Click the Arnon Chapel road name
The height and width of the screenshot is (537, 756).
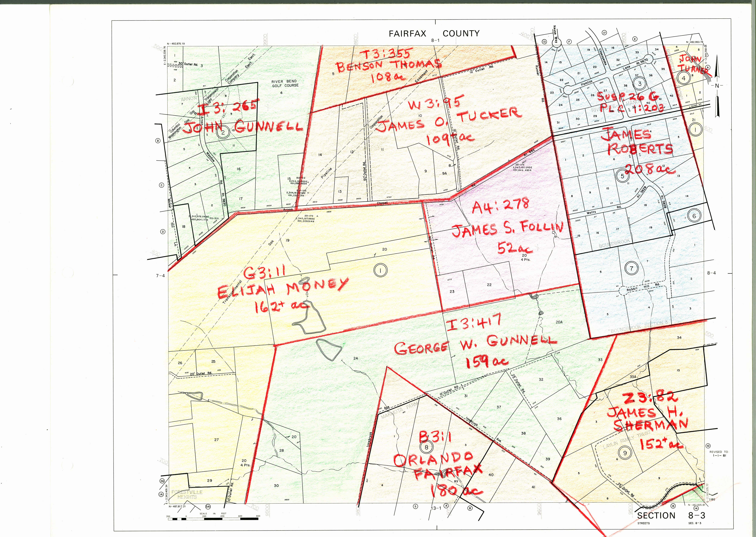tap(335, 206)
